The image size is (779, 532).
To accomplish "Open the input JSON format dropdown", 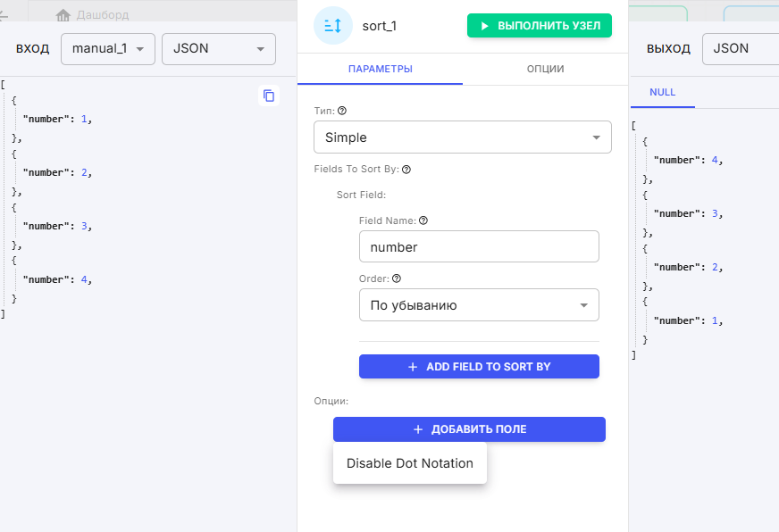I will [x=218, y=48].
